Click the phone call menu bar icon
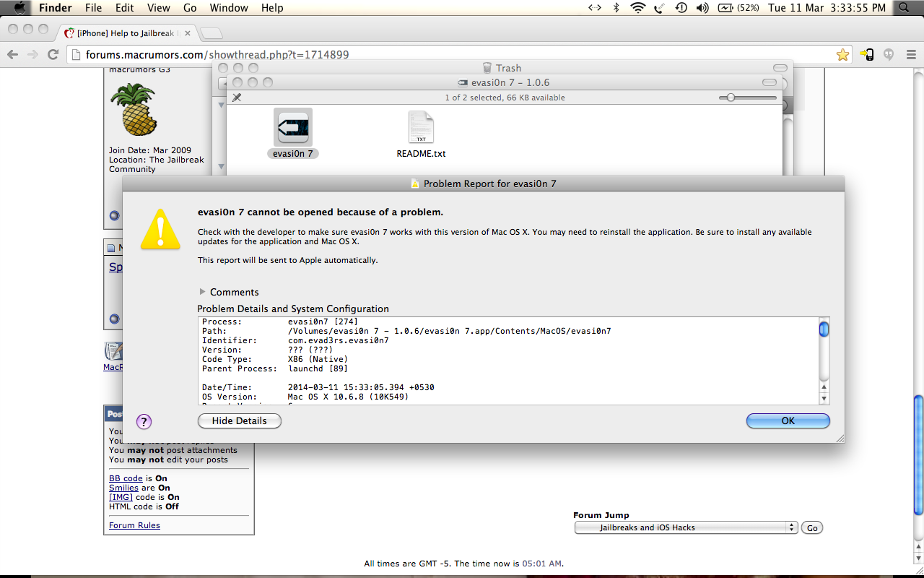Image resolution: width=924 pixels, height=578 pixels. coord(659,8)
